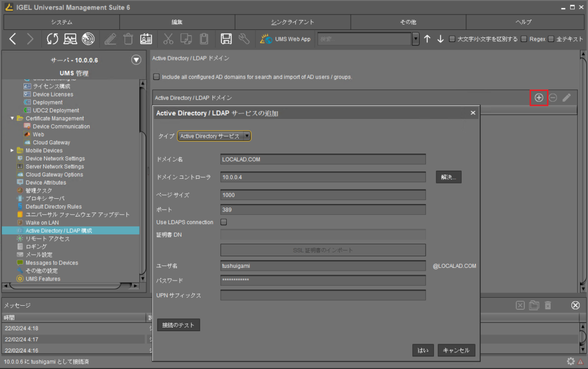Image resolution: width=588 pixels, height=369 pixels.
Task: Jump to next search result with down arrow
Action: click(440, 39)
